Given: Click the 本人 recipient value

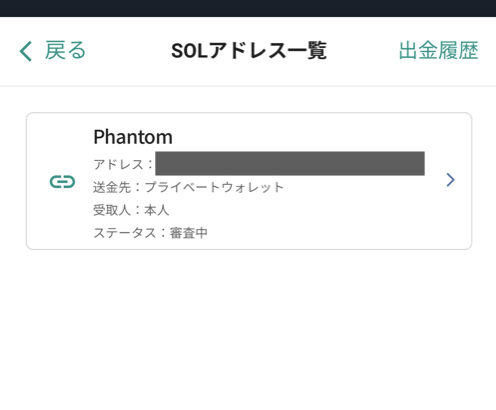Looking at the screenshot, I should click(157, 210).
